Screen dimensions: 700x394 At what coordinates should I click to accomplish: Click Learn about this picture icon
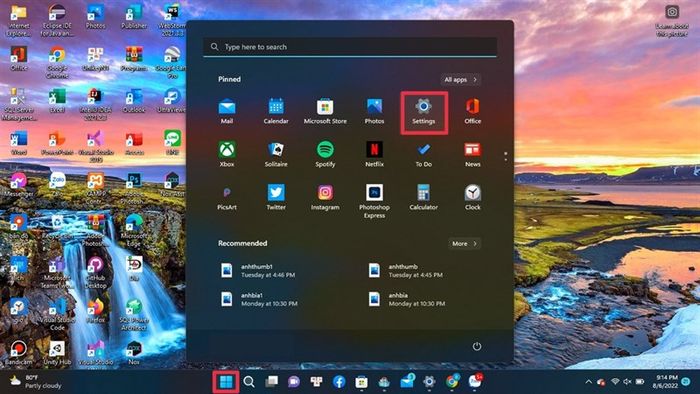tap(672, 20)
